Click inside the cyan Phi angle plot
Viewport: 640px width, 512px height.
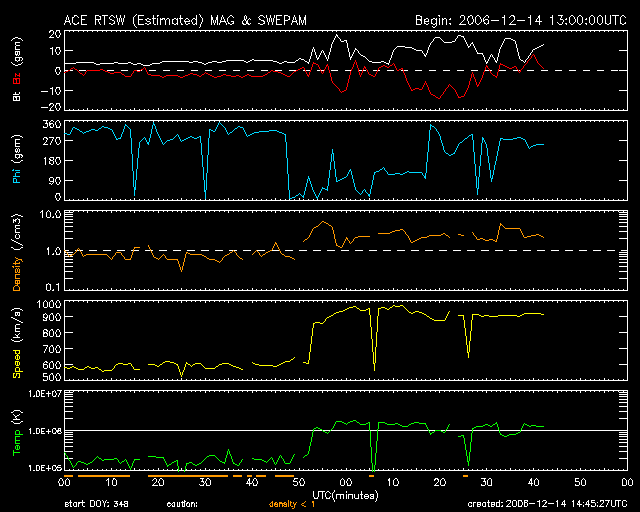346,160
